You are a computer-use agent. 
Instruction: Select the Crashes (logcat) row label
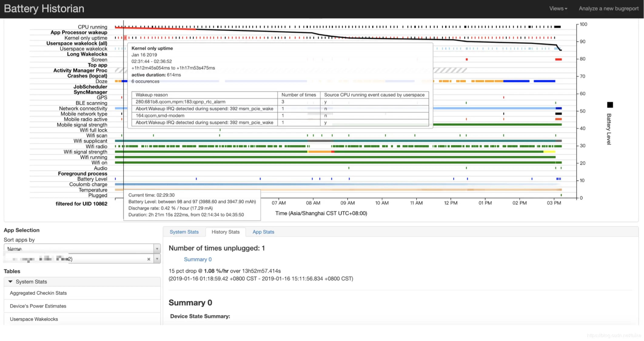coord(87,76)
